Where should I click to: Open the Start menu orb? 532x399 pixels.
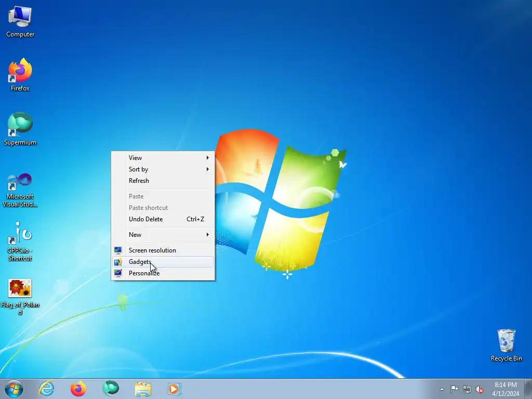14,389
